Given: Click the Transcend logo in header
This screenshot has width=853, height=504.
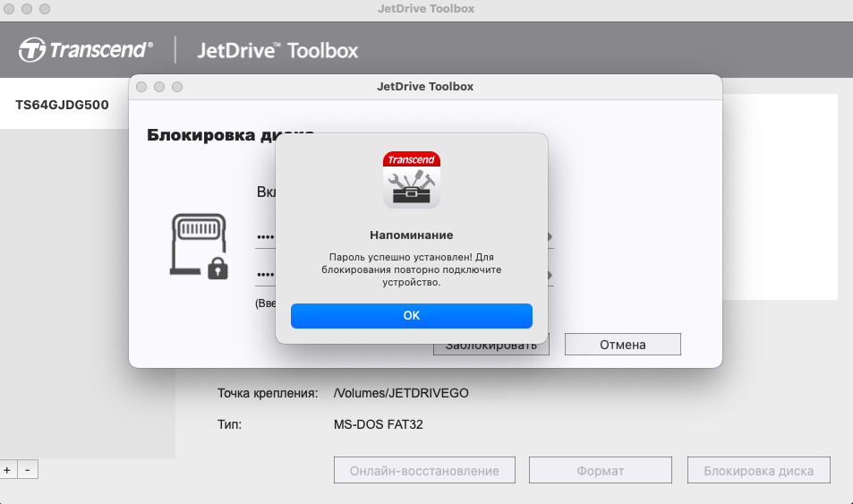Looking at the screenshot, I should 86,50.
